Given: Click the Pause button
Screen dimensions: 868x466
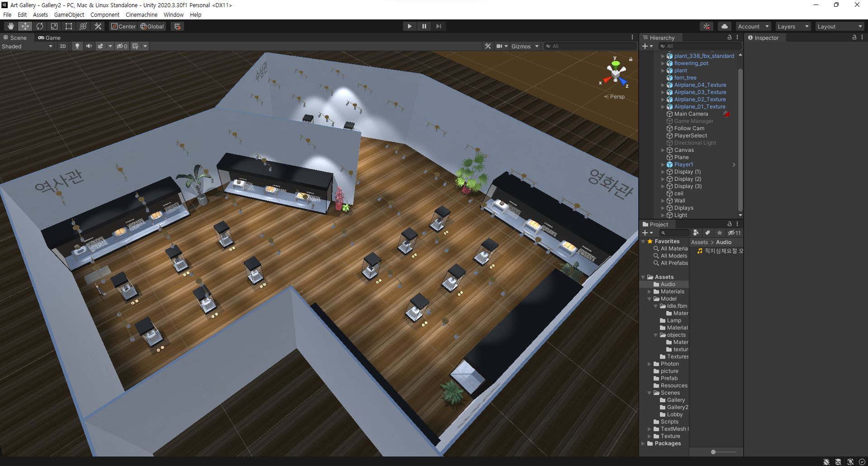Looking at the screenshot, I should tap(424, 26).
